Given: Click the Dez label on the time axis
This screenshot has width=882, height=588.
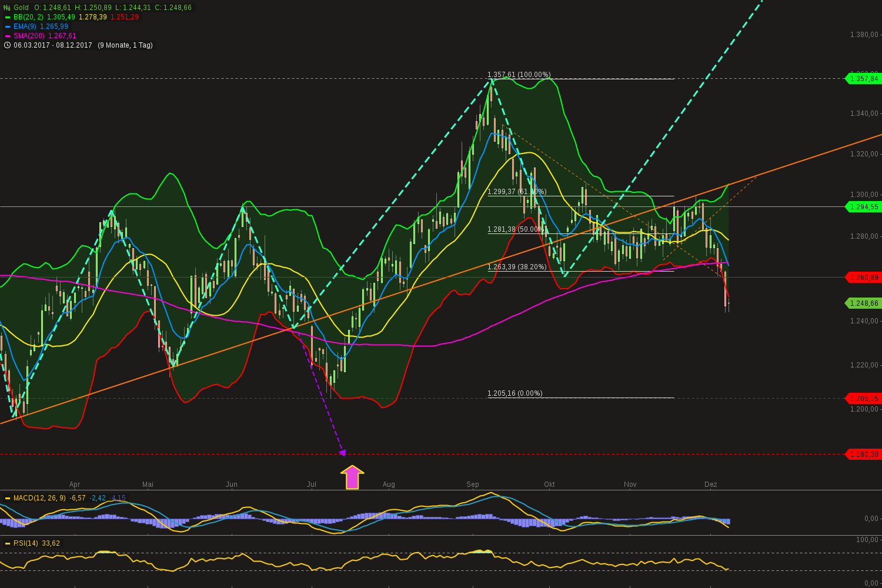Looking at the screenshot, I should click(711, 485).
